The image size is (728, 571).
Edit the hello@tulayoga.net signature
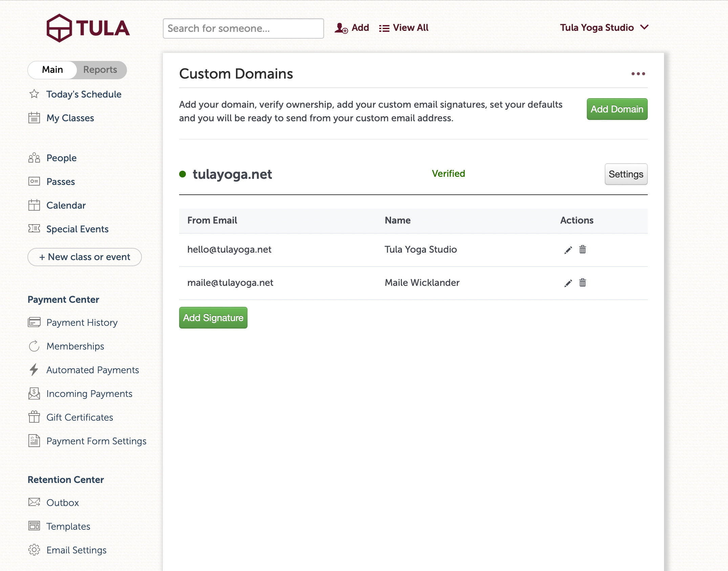(568, 250)
